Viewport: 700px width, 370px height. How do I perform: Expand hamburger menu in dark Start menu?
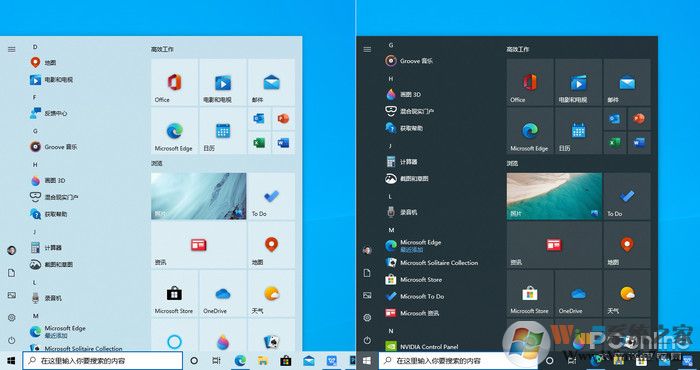pos(367,49)
